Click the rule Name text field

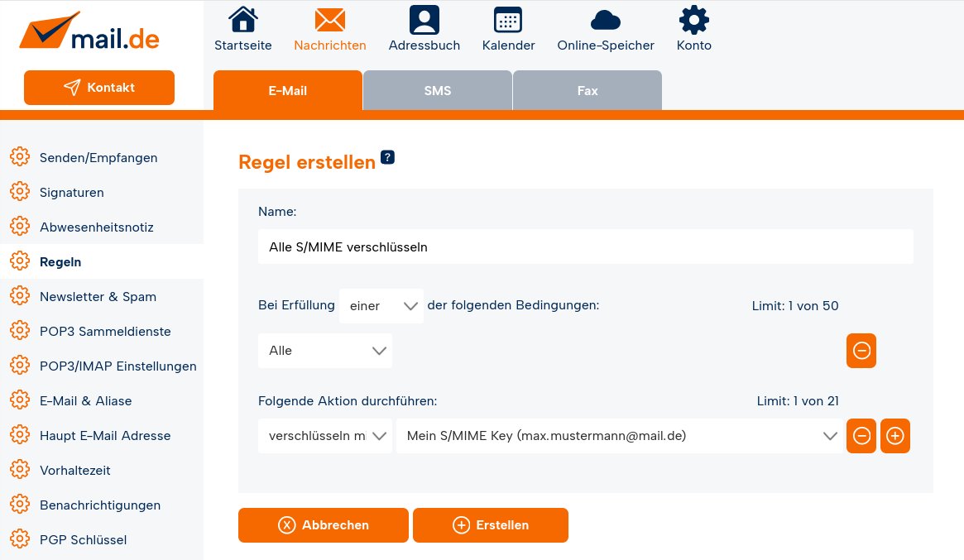[585, 246]
